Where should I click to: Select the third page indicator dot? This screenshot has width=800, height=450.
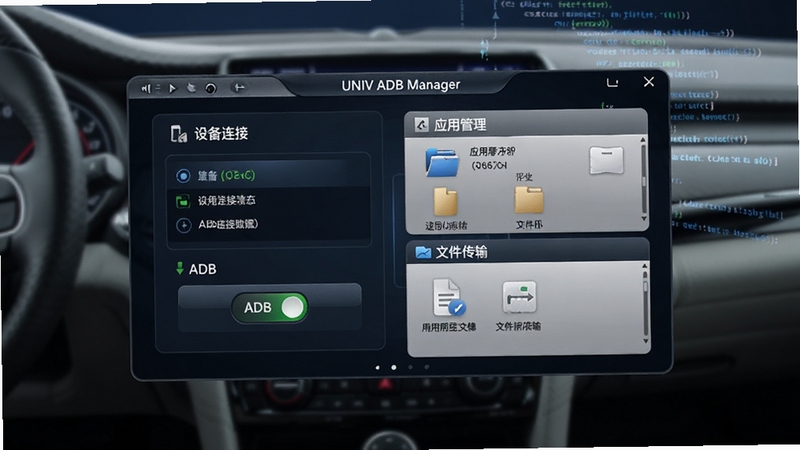point(410,367)
